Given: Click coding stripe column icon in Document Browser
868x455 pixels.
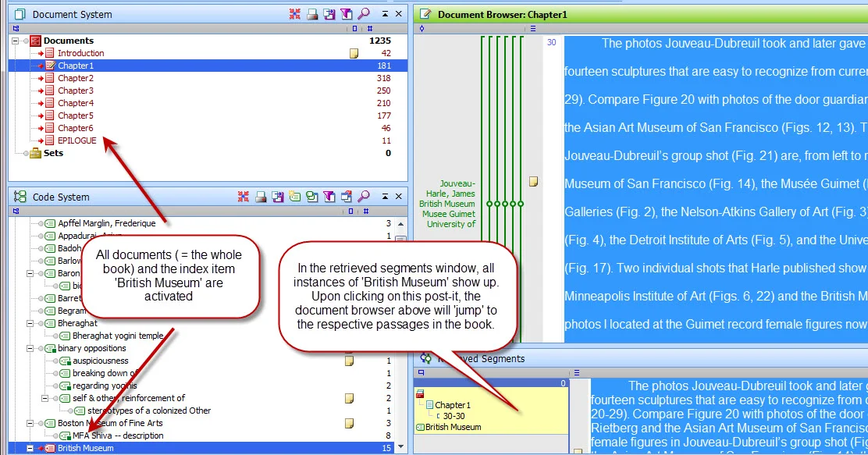Looking at the screenshot, I should tap(422, 28).
